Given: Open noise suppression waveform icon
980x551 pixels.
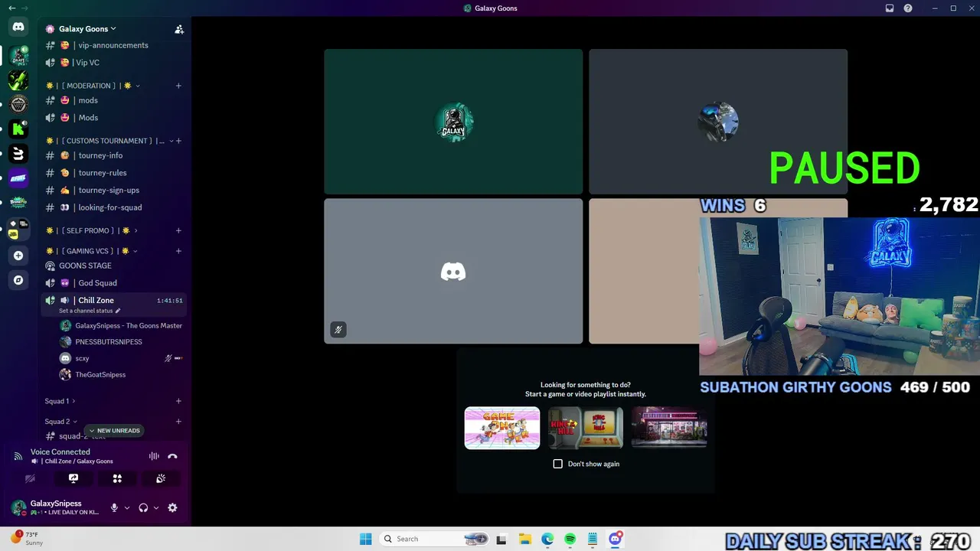Looking at the screenshot, I should click(x=154, y=456).
